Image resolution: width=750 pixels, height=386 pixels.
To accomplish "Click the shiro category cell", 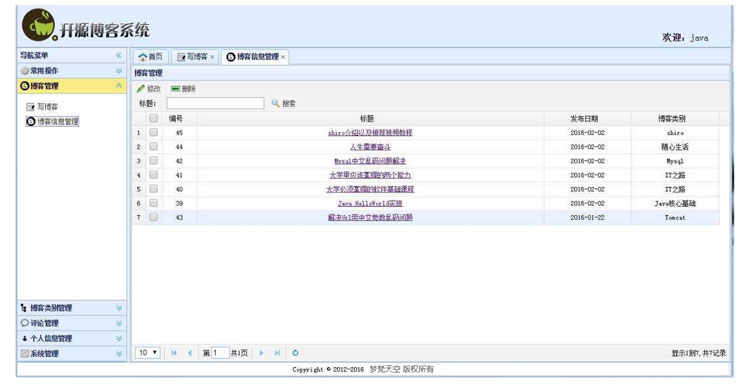I will pos(675,132).
